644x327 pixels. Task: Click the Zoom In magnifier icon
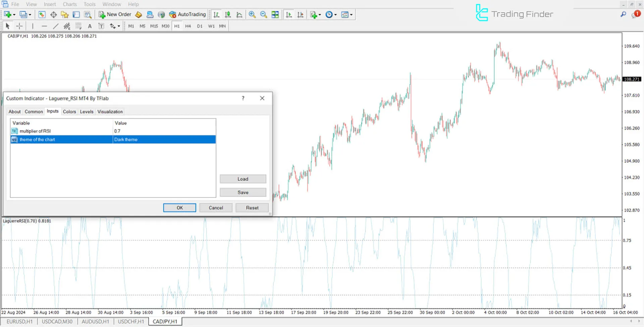tap(253, 14)
